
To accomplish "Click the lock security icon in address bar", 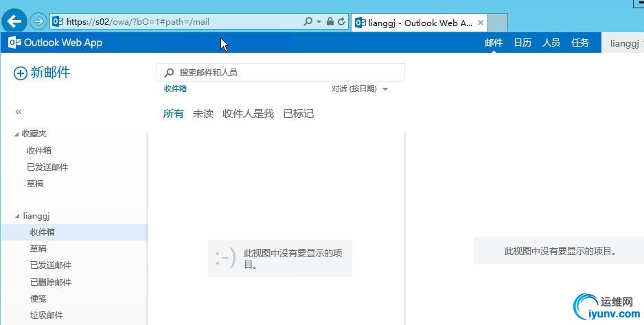I will click(330, 21).
